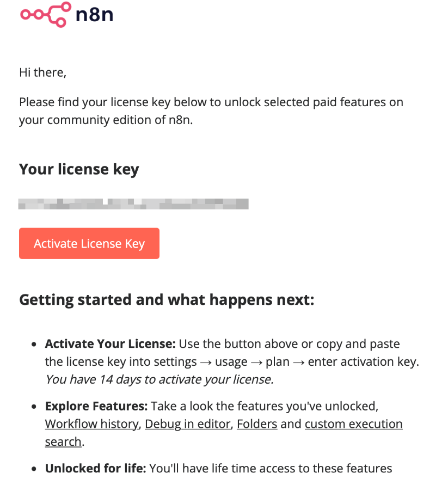Image resolution: width=448 pixels, height=485 pixels.
Task: Click the 'Hi there,' greeting line
Action: pos(42,72)
